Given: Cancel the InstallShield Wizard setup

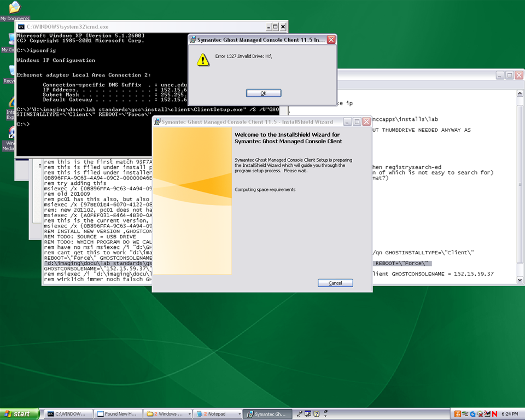Looking at the screenshot, I should (x=335, y=283).
